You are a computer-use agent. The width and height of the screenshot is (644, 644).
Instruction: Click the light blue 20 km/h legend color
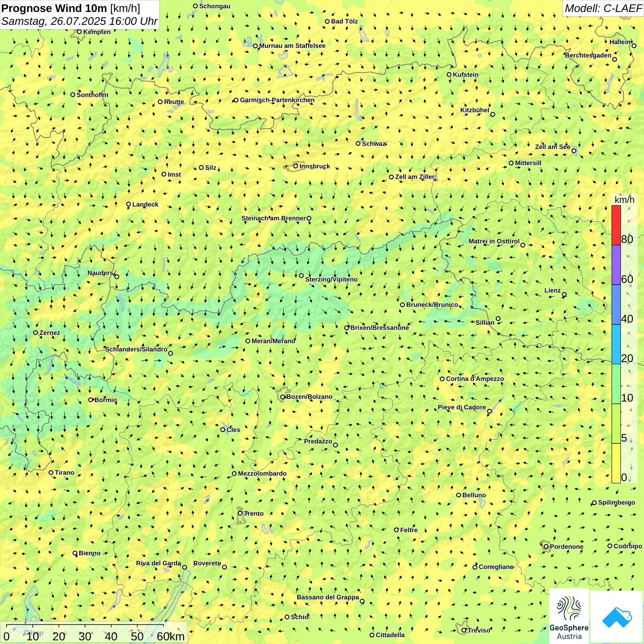tap(616, 344)
